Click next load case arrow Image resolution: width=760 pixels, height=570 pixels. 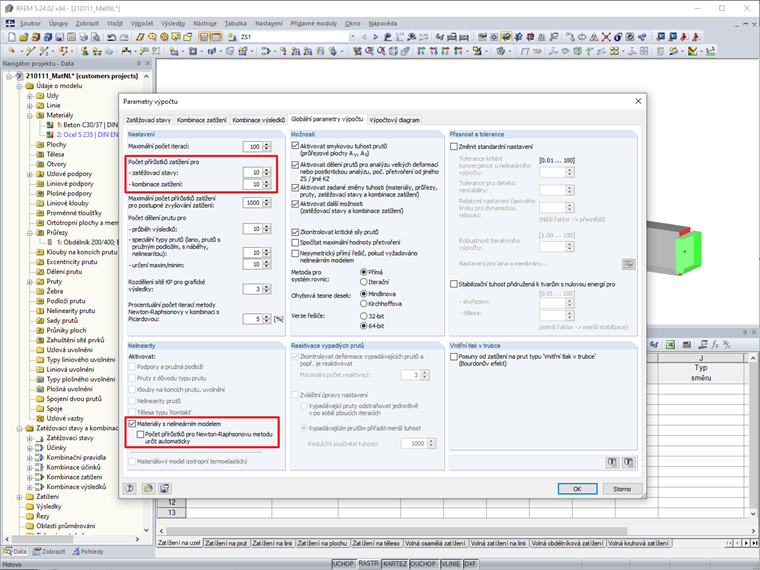pyautogui.click(x=376, y=37)
